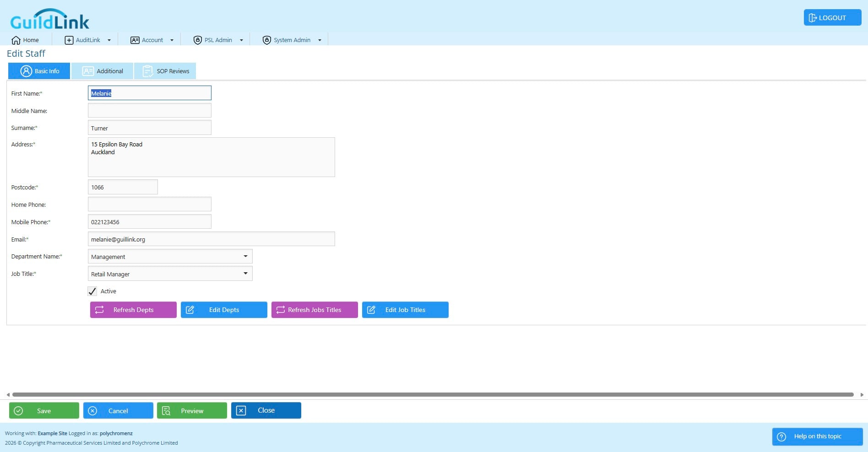Click the Home Phone input field
868x452 pixels.
coord(150,204)
